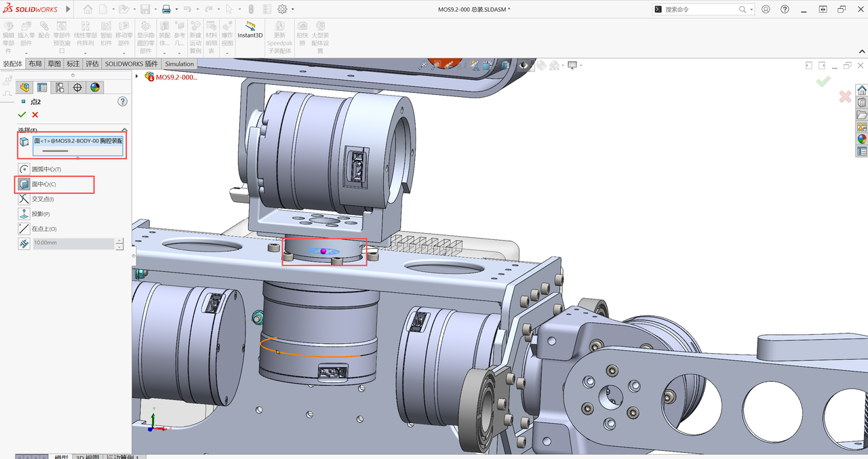Cancel 点2 with the red X in the panel
Screen dimensions: 868x459
(x=35, y=115)
